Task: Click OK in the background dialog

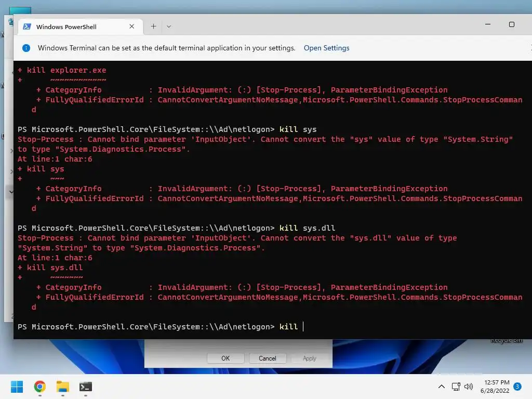Action: tap(225, 358)
